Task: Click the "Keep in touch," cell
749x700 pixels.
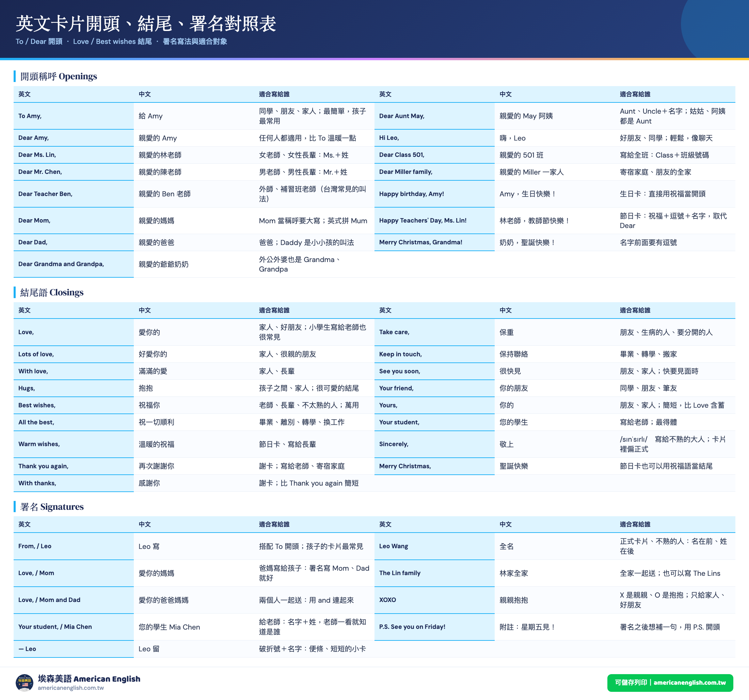Action: click(434, 354)
